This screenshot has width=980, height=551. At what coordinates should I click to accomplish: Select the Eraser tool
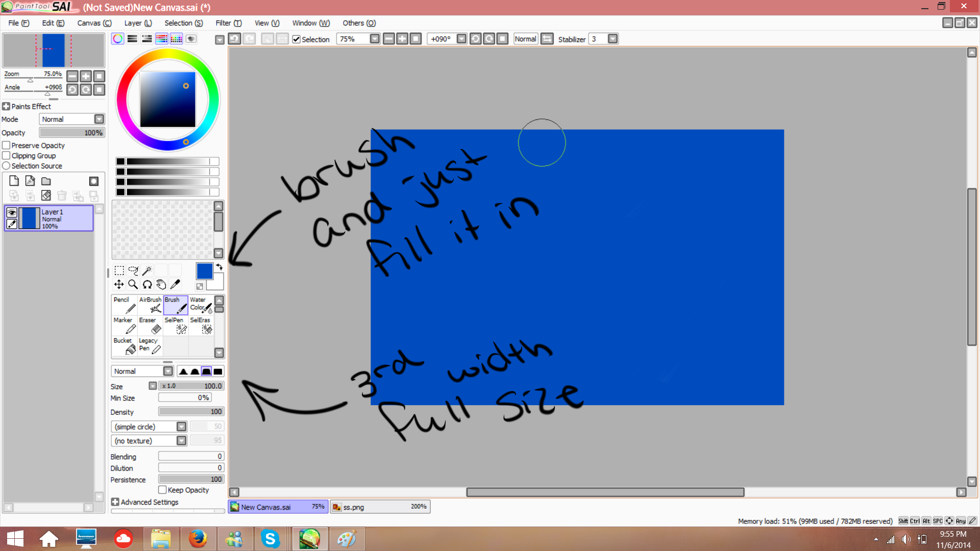(150, 325)
